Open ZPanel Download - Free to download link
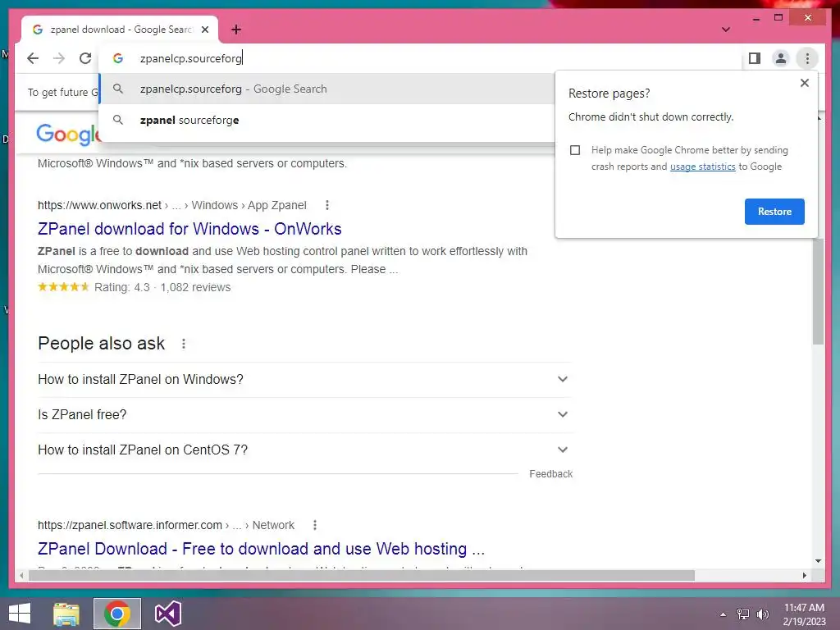The width and height of the screenshot is (840, 630). point(261,549)
